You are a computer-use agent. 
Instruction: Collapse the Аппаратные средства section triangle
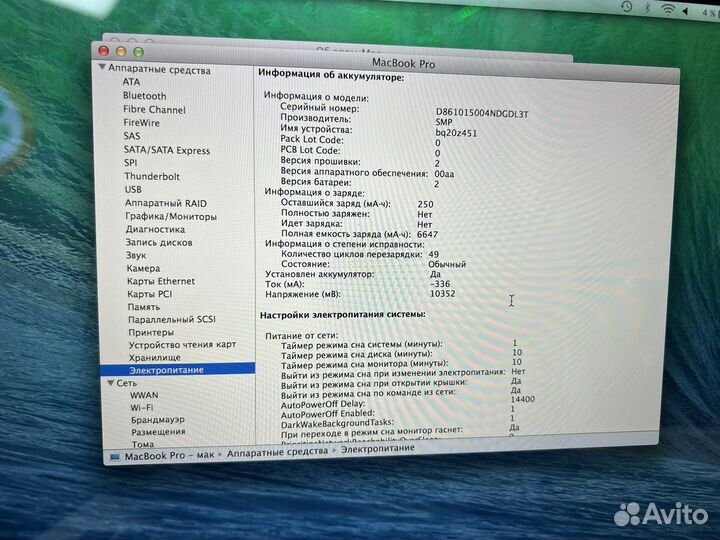coord(102,68)
